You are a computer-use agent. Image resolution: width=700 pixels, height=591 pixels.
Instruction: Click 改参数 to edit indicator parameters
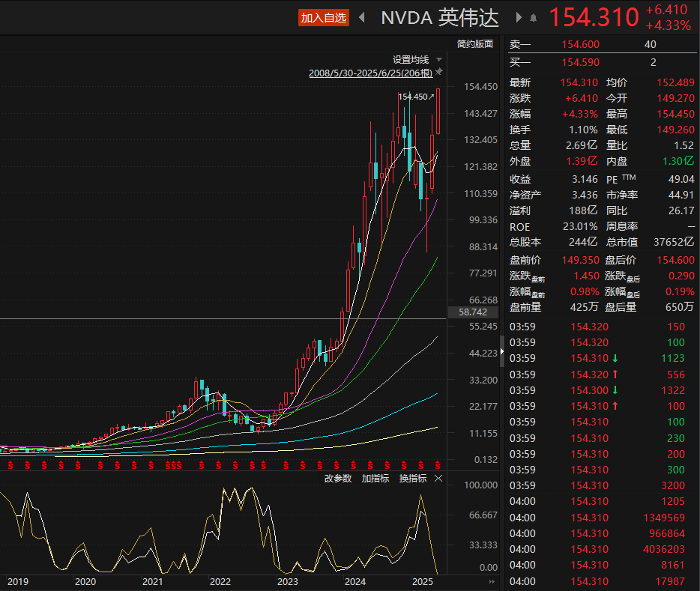click(338, 479)
